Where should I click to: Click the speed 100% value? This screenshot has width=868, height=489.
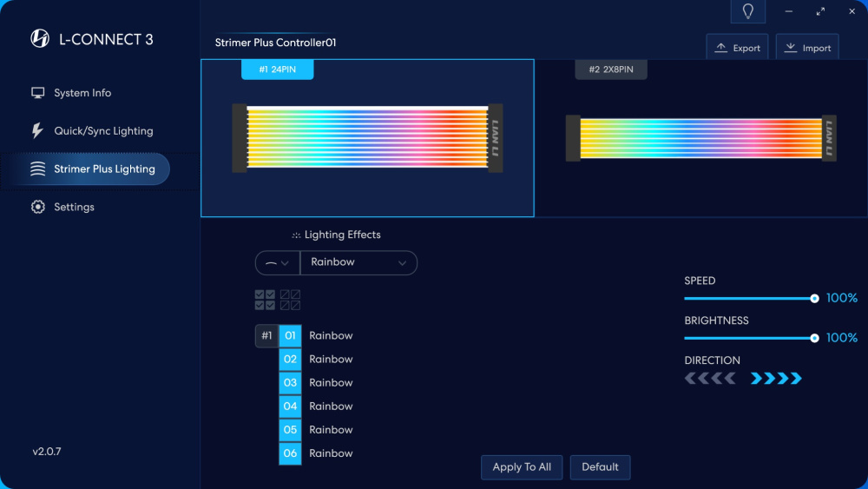pos(841,299)
